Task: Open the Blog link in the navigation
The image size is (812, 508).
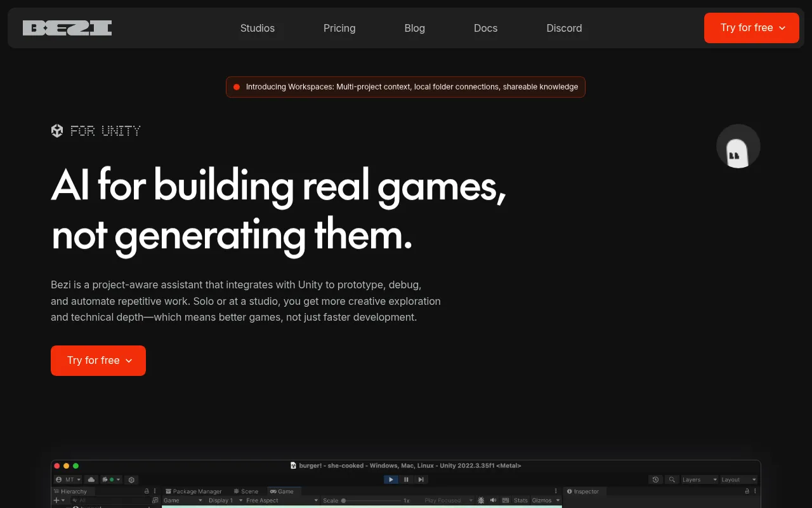Action: point(415,28)
